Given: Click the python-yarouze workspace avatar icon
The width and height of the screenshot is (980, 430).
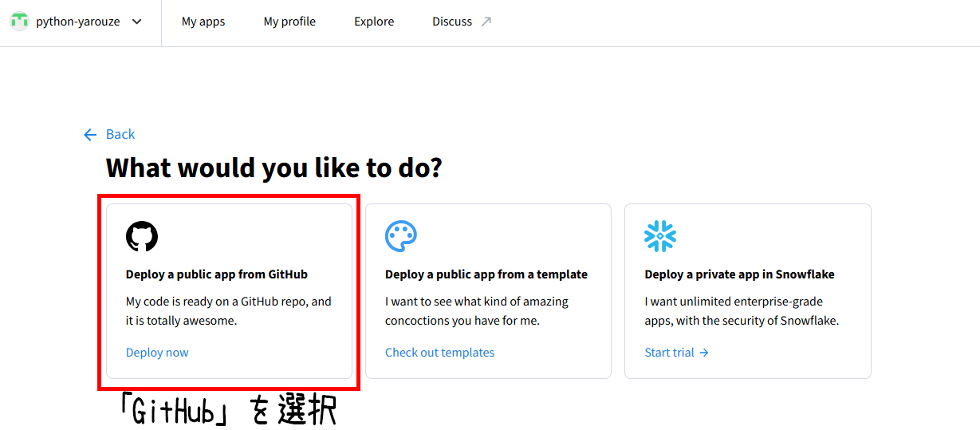Looking at the screenshot, I should (19, 22).
